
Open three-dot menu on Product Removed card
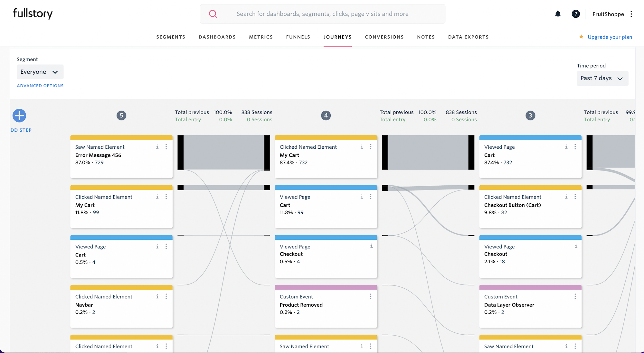pyautogui.click(x=371, y=296)
